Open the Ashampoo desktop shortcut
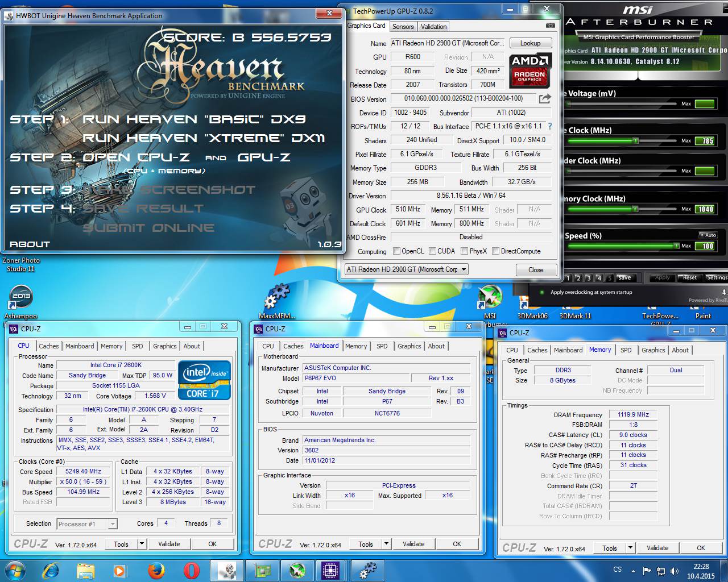The image size is (728, 582). tap(21, 301)
